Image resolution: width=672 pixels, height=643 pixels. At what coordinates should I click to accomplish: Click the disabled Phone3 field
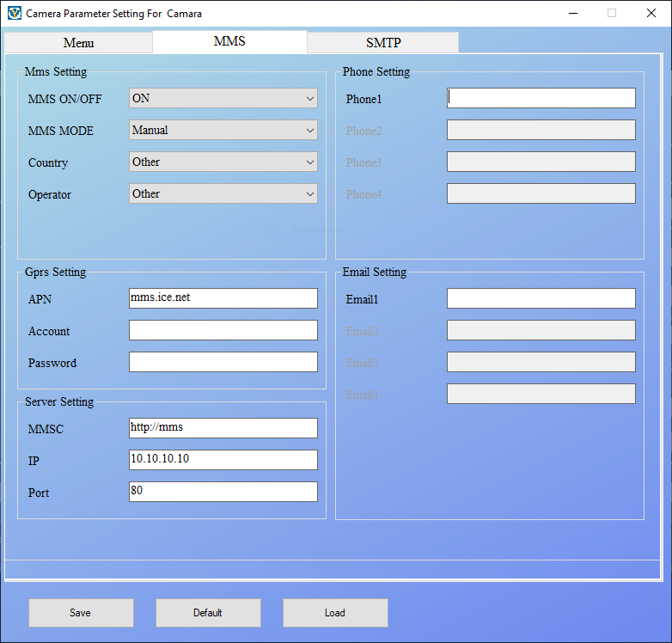point(541,162)
